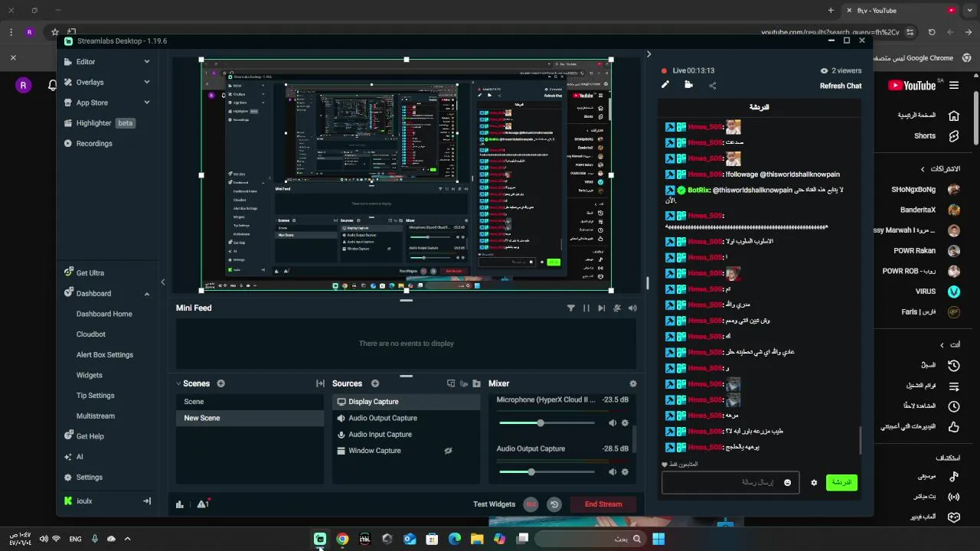Open the scene transitions icon in Scenes panel
Viewport: 980px width, 551px height.
tap(320, 383)
